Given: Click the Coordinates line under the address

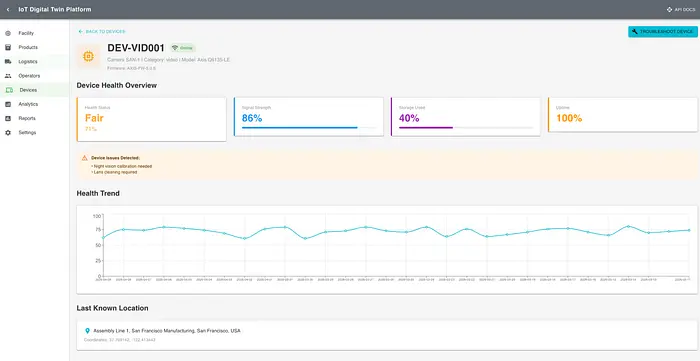Looking at the screenshot, I should pyautogui.click(x=120, y=340).
